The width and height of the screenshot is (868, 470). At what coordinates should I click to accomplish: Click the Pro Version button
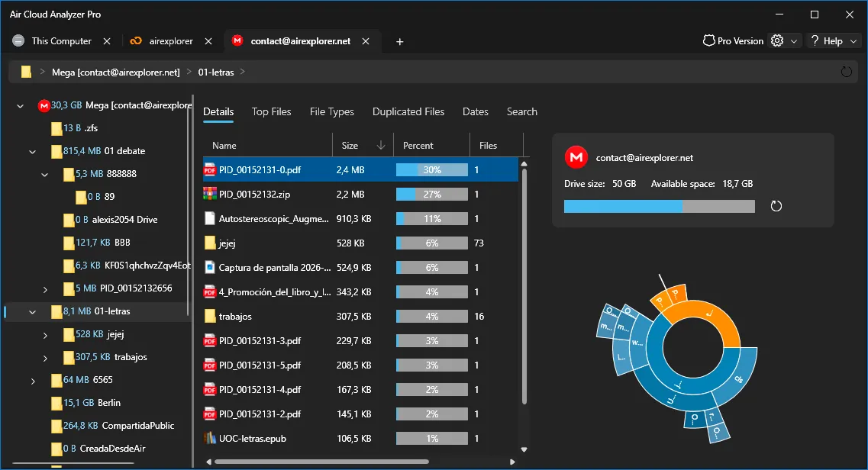coord(733,41)
